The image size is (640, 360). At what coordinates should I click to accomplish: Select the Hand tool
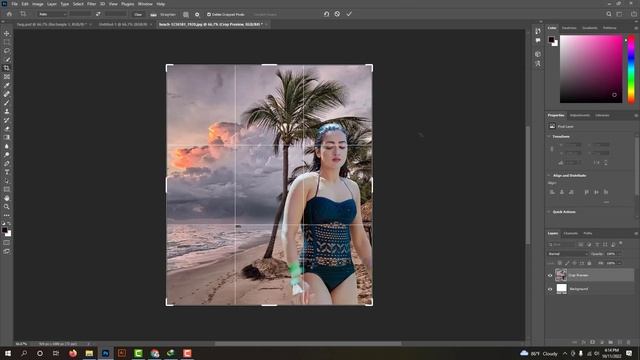tap(7, 198)
